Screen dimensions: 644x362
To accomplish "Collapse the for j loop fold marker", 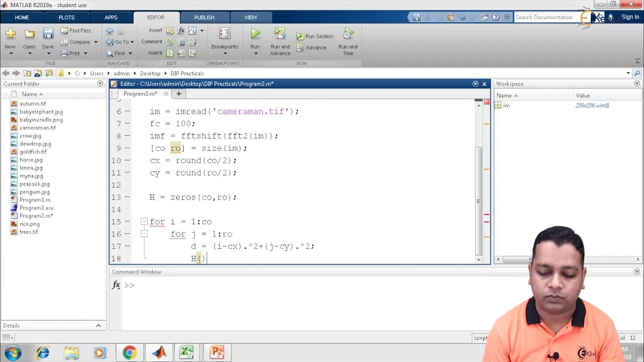I will (x=144, y=234).
